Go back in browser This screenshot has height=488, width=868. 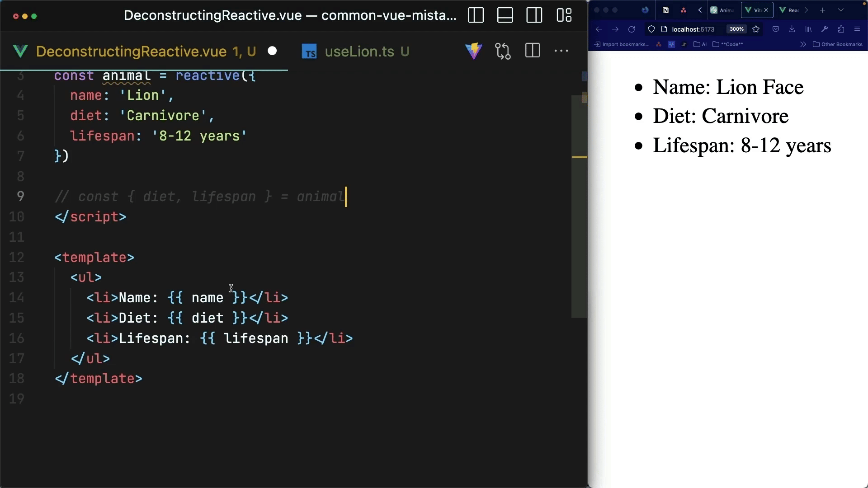click(599, 29)
